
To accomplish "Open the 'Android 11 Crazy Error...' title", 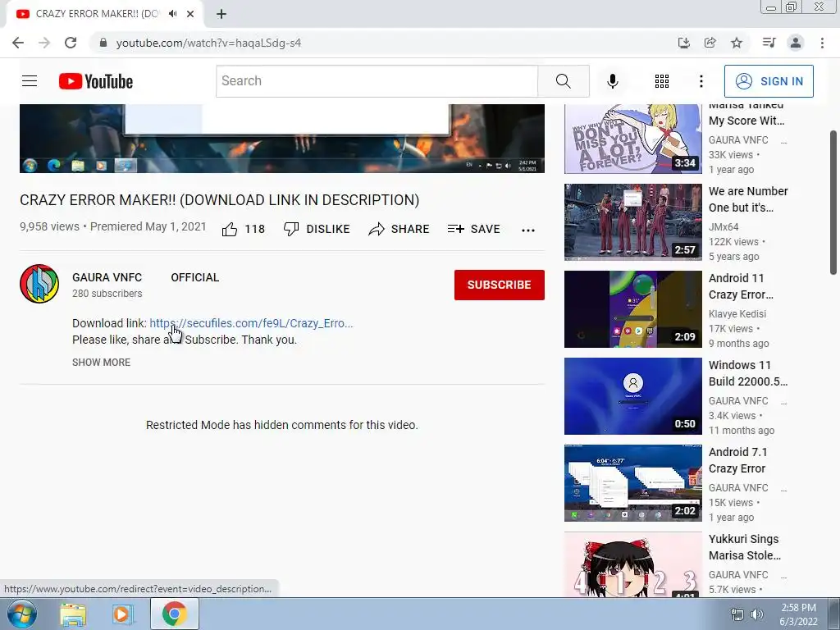I will (x=742, y=286).
